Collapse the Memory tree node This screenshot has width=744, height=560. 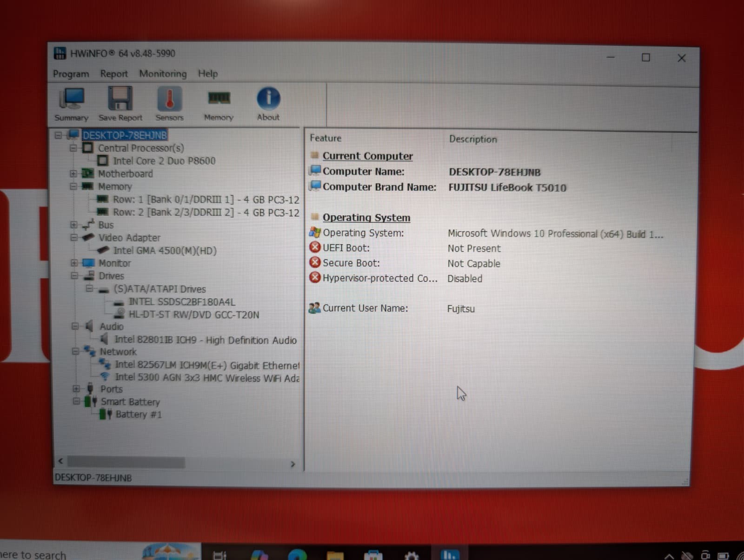(x=73, y=186)
